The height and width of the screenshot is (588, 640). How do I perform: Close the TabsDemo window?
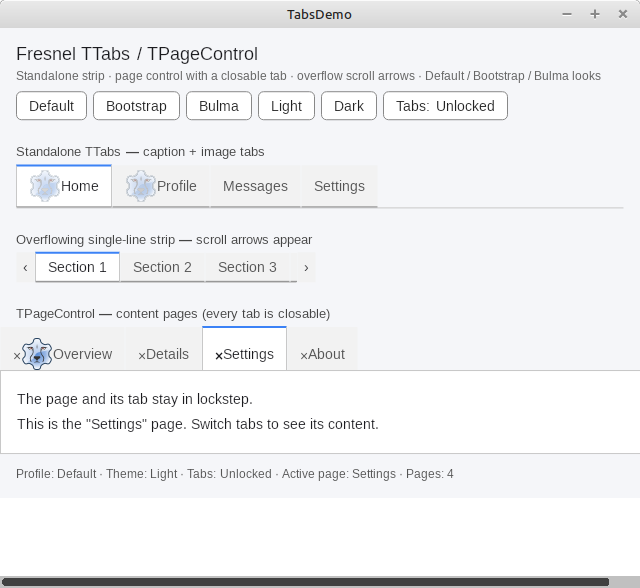pos(623,14)
